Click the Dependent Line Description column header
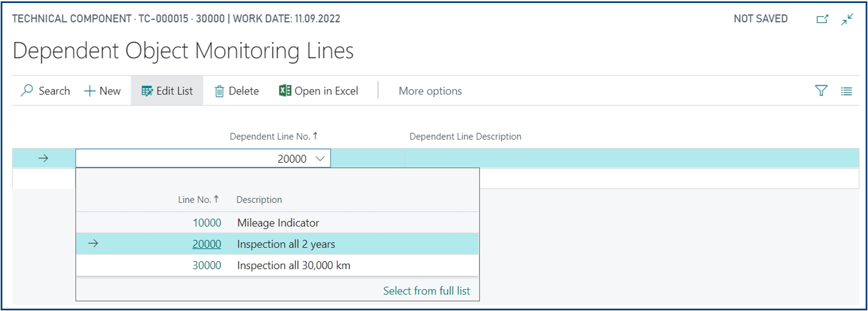 coord(465,136)
